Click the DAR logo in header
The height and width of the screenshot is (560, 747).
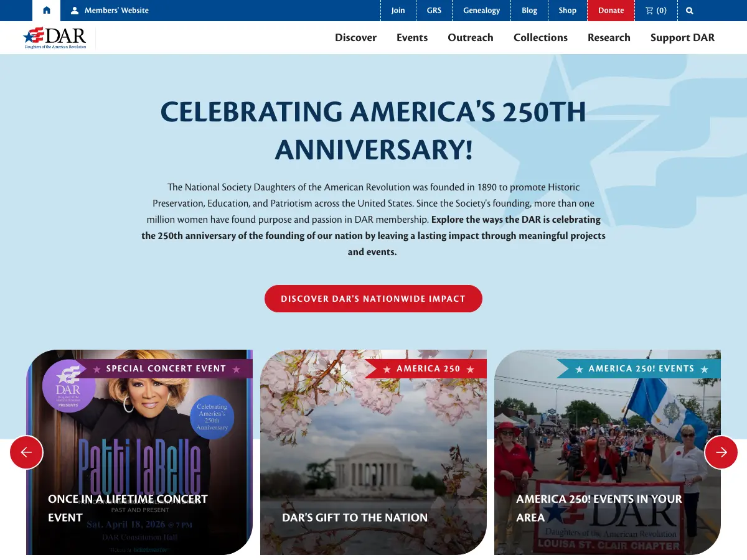tap(55, 38)
